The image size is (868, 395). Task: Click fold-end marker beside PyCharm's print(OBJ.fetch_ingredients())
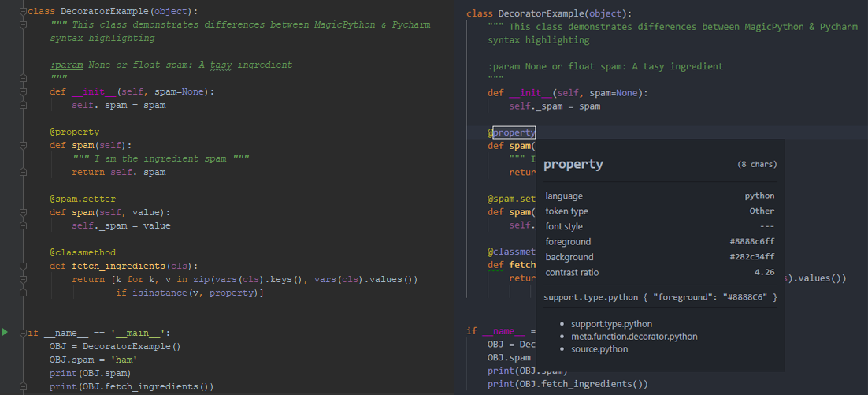coord(23,386)
